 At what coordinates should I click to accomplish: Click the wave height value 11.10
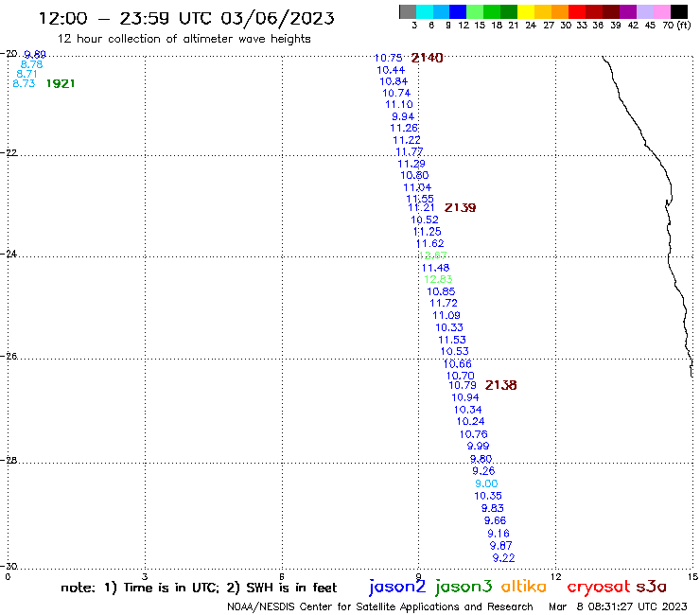(398, 104)
